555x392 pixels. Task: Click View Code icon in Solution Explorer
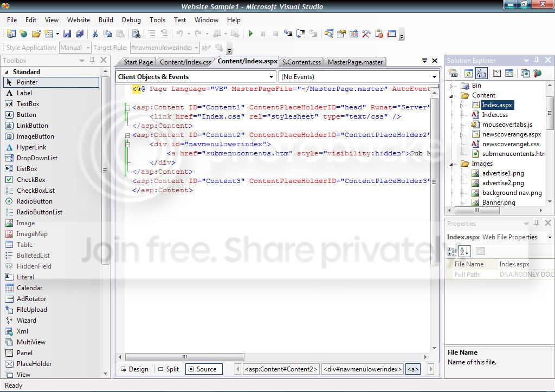tap(497, 73)
